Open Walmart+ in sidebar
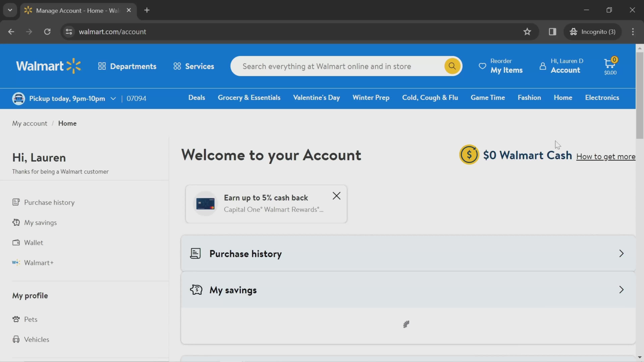Viewport: 644px width, 362px height. [33, 263]
